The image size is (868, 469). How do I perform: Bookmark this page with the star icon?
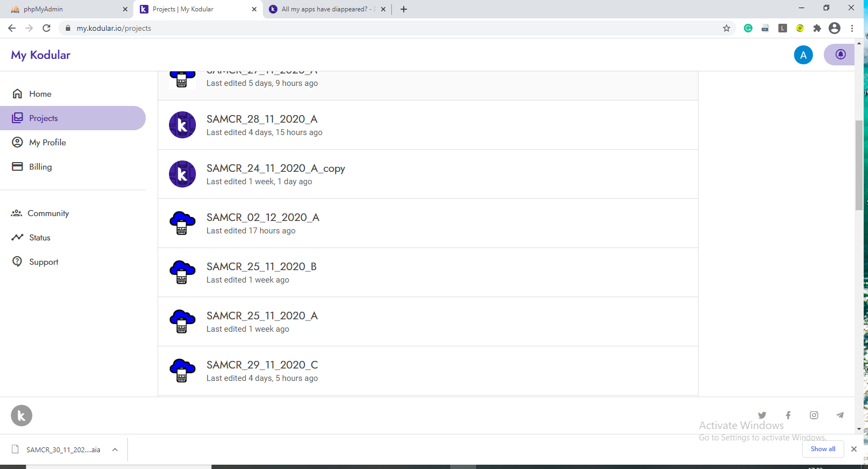(727, 28)
